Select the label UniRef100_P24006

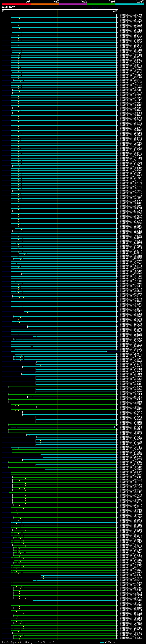coord(131,387)
